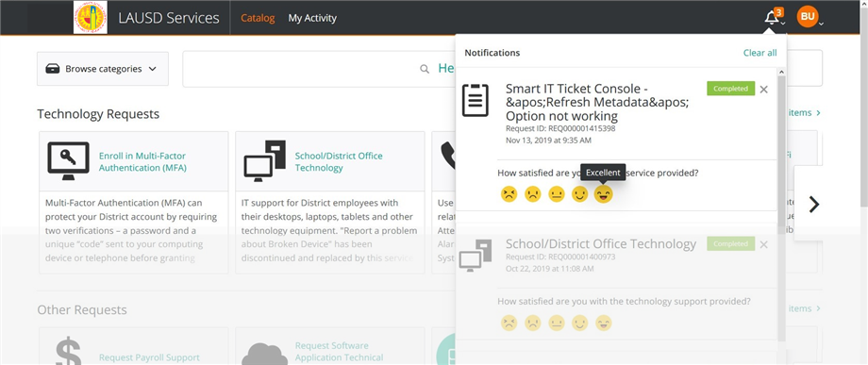Image resolution: width=868 pixels, height=365 pixels.
Task: Open School/District Office Technology catalog link
Action: pyautogui.click(x=339, y=161)
